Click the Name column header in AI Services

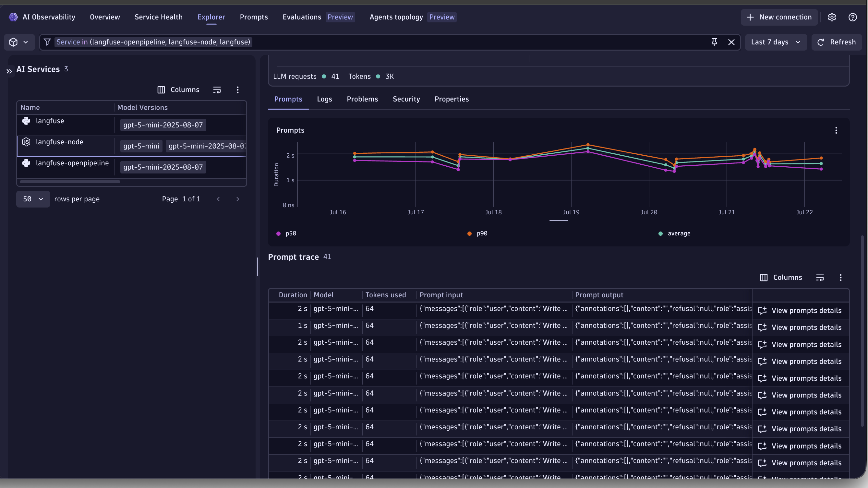click(x=30, y=108)
